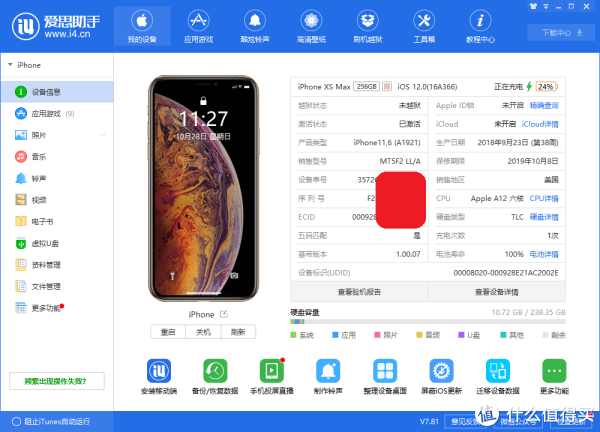Viewport: 600px width, 432px height.
Task: Collapse the iPhone device tree arrow
Action: [10, 65]
